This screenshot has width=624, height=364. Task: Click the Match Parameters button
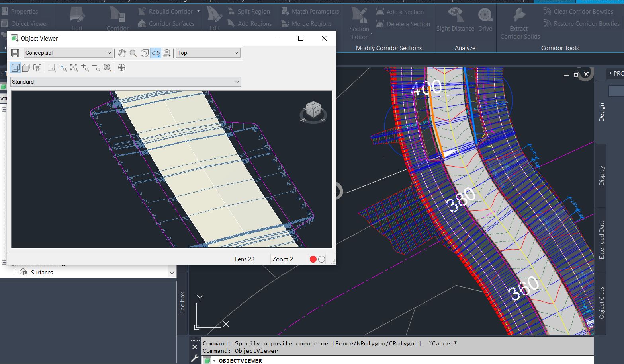tap(310, 12)
